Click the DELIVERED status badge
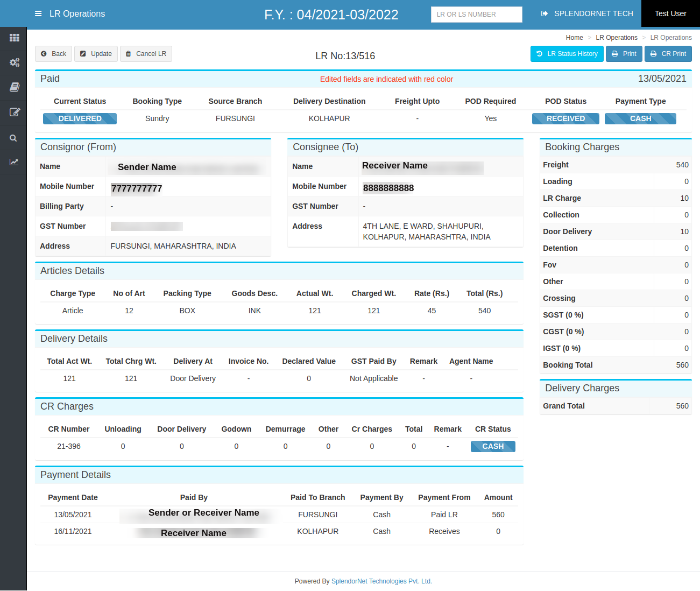 (x=80, y=118)
